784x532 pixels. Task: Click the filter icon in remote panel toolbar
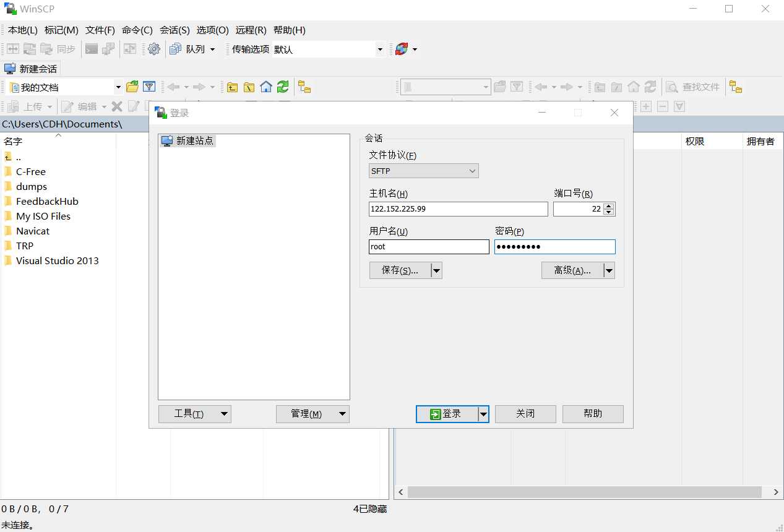[517, 87]
